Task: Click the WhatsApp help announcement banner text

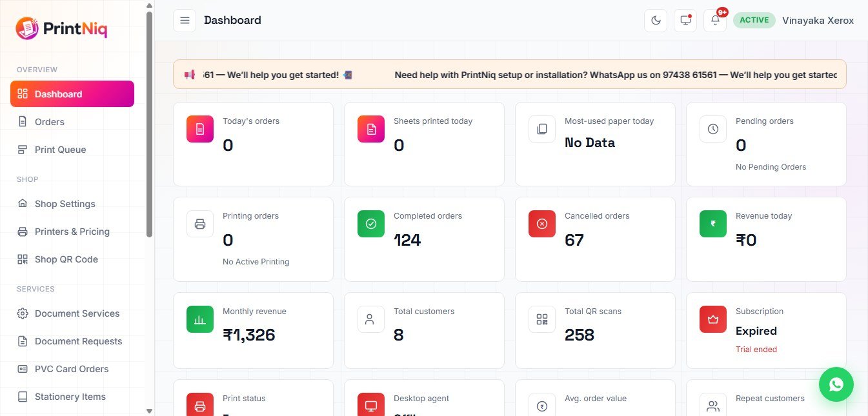Action: coord(616,75)
